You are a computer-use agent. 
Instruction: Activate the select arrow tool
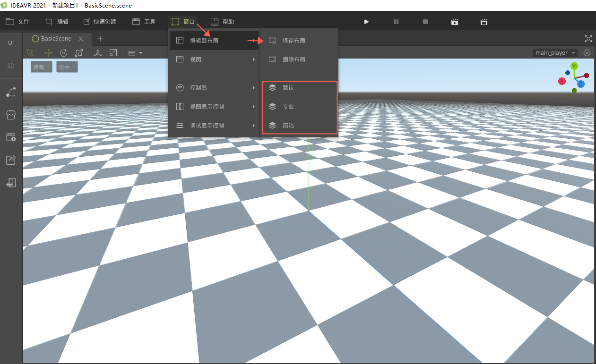click(30, 53)
